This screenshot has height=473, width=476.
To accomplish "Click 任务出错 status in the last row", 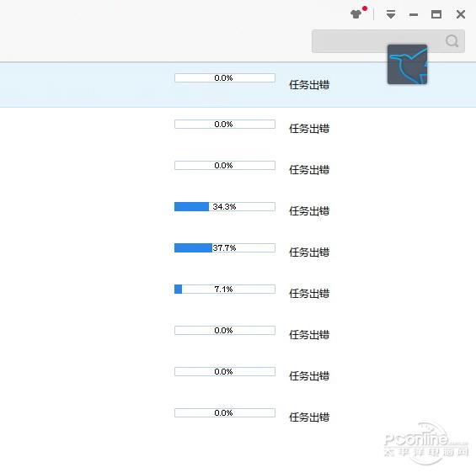I will tap(309, 417).
